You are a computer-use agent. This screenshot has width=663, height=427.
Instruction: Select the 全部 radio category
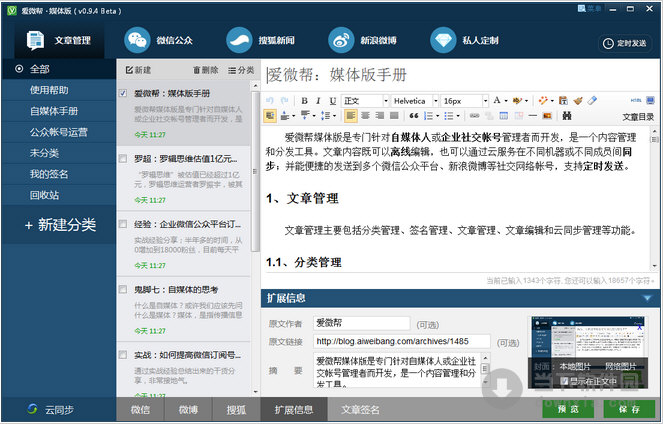coord(19,68)
